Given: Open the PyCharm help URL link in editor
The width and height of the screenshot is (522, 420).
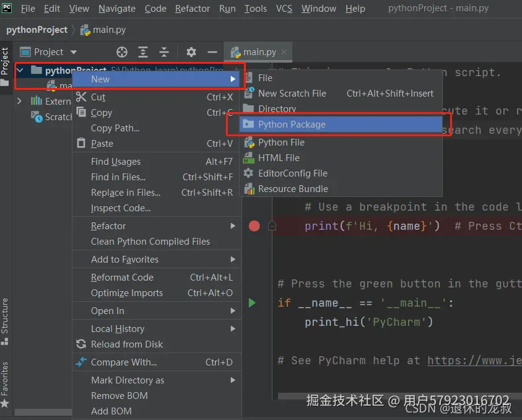Looking at the screenshot, I should (x=474, y=361).
